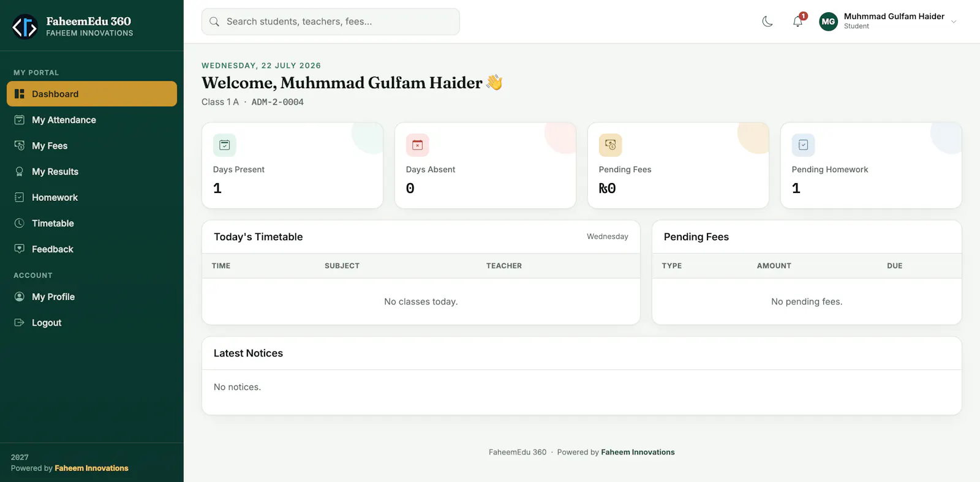Expand the user account dropdown chevron

(x=954, y=21)
